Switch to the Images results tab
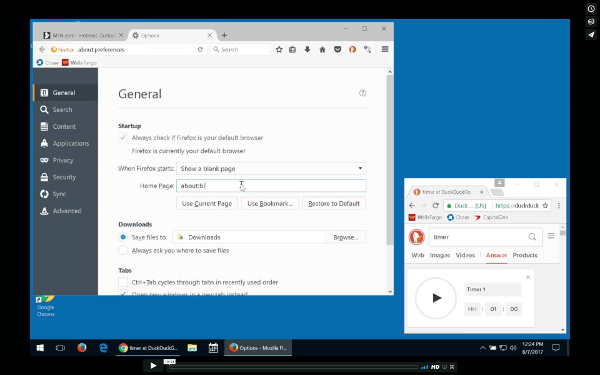 440,255
